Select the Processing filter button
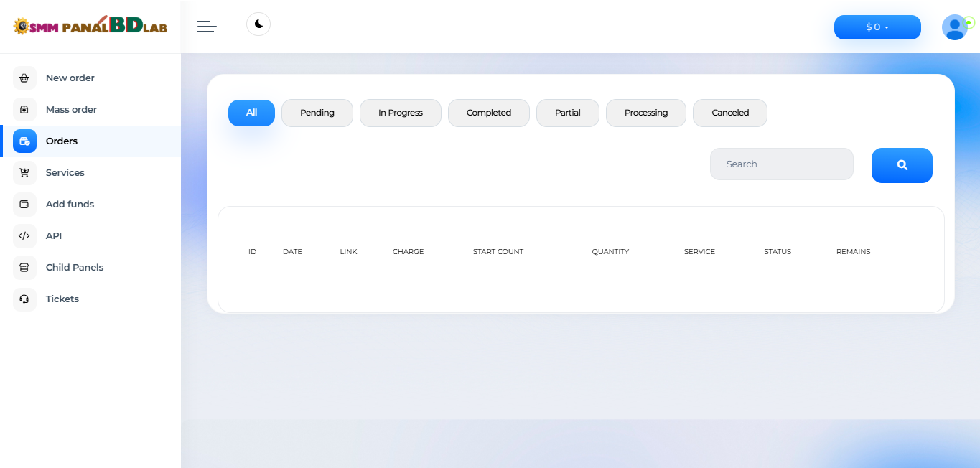980x468 pixels. pyautogui.click(x=646, y=113)
